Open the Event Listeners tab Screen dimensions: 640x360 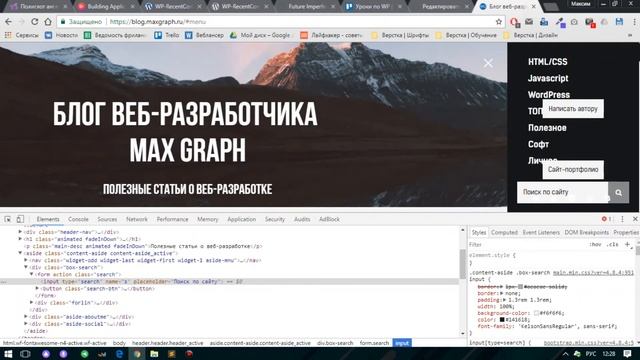click(x=541, y=232)
